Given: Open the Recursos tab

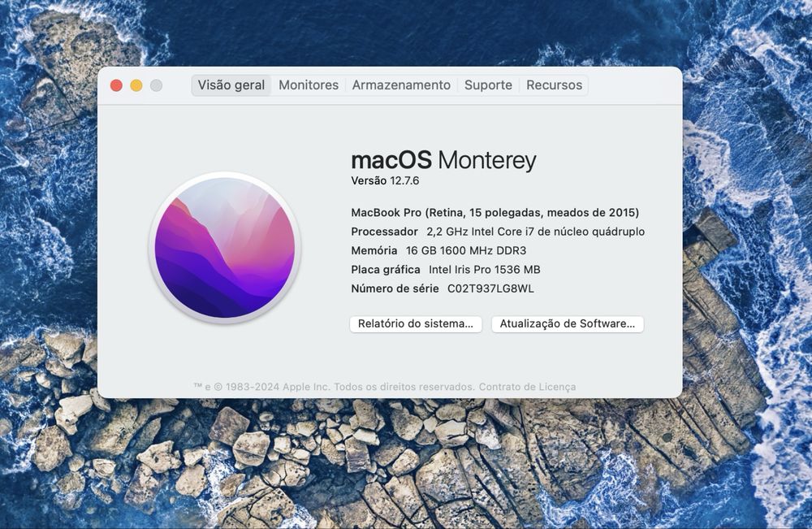Looking at the screenshot, I should click(554, 85).
